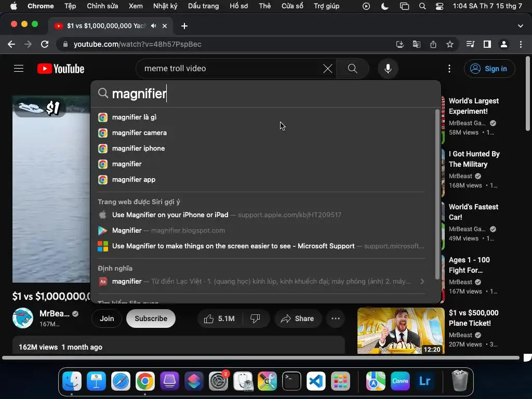This screenshot has width=532, height=399.
Task: Close the YouTube tab
Action: [165, 26]
